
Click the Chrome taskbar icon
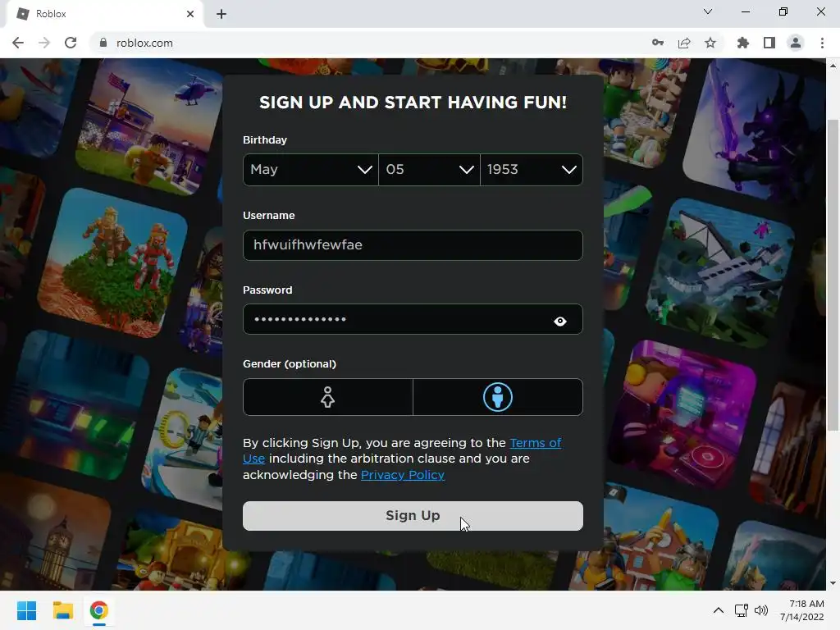(98, 610)
